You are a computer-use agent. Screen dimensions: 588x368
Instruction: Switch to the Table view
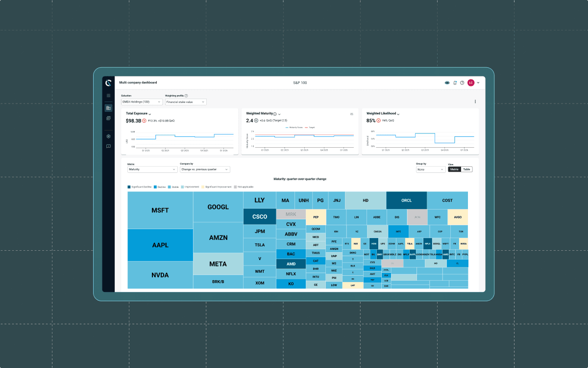point(466,169)
